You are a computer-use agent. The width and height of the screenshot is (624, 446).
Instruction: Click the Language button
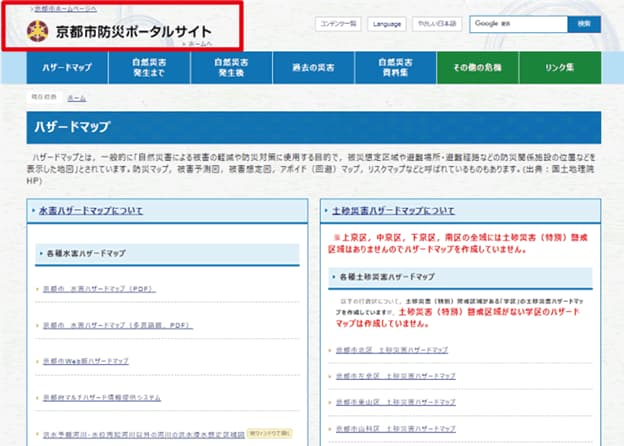coord(387,24)
